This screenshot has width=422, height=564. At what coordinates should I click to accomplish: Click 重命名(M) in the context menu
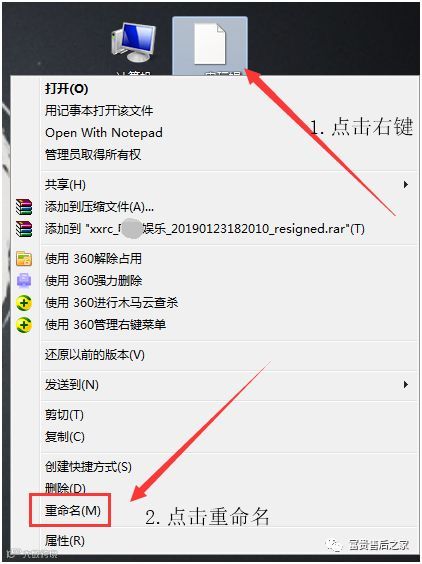point(73,510)
